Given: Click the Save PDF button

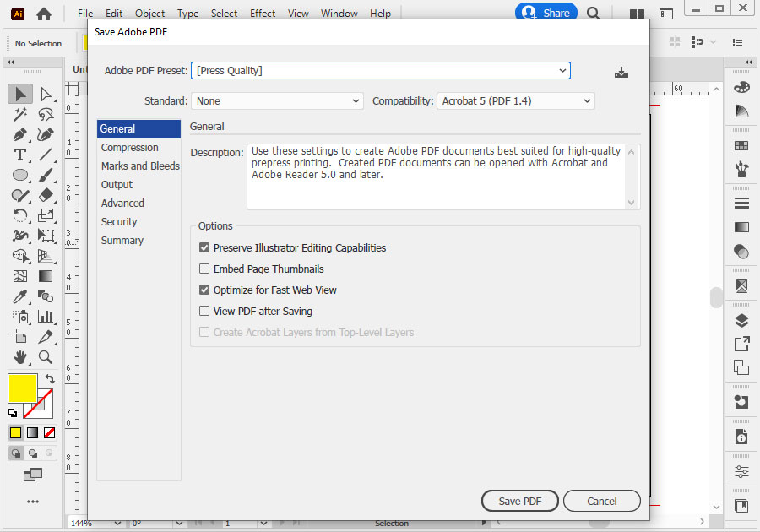Looking at the screenshot, I should click(x=519, y=501).
